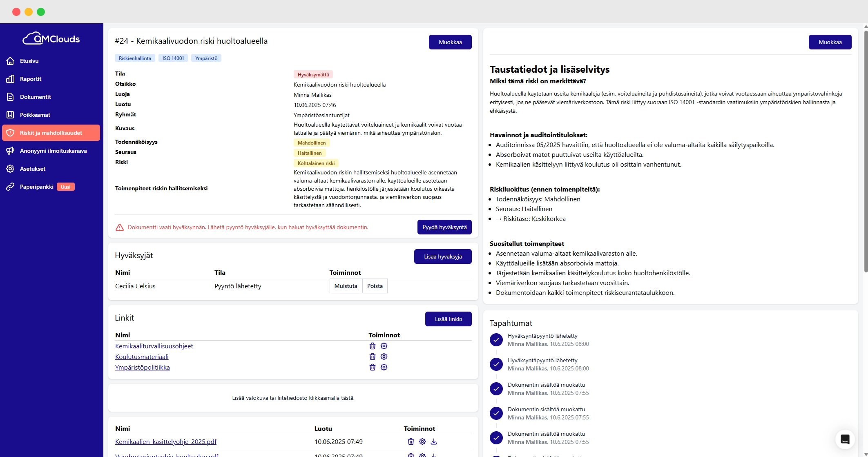This screenshot has height=457, width=868.
Task: Click the Raportit chart icon
Action: pyautogui.click(x=11, y=79)
